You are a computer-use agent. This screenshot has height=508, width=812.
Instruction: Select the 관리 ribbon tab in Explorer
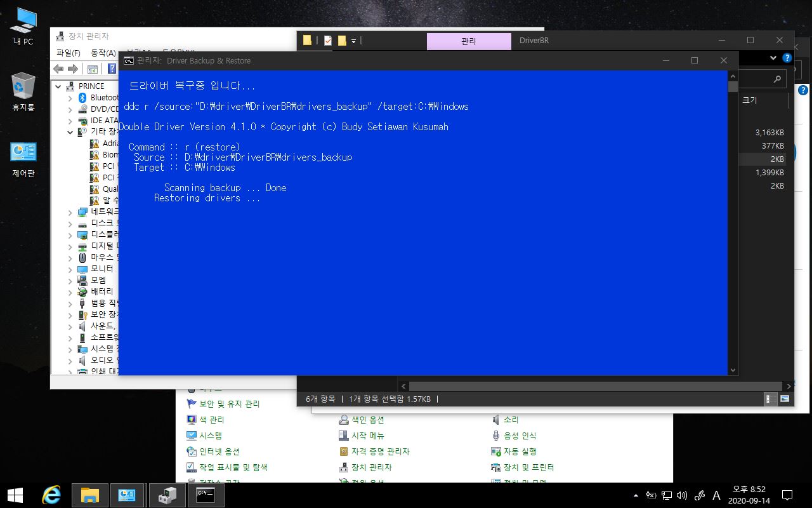click(469, 41)
